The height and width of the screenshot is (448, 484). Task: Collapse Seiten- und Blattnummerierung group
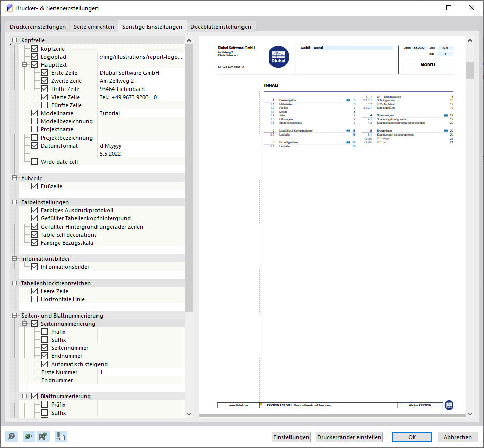tap(14, 316)
